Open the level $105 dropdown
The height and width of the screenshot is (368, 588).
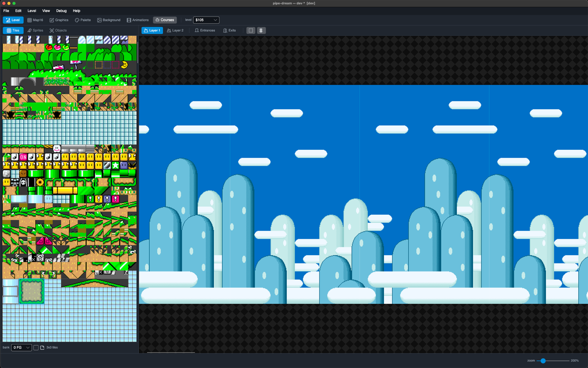206,20
